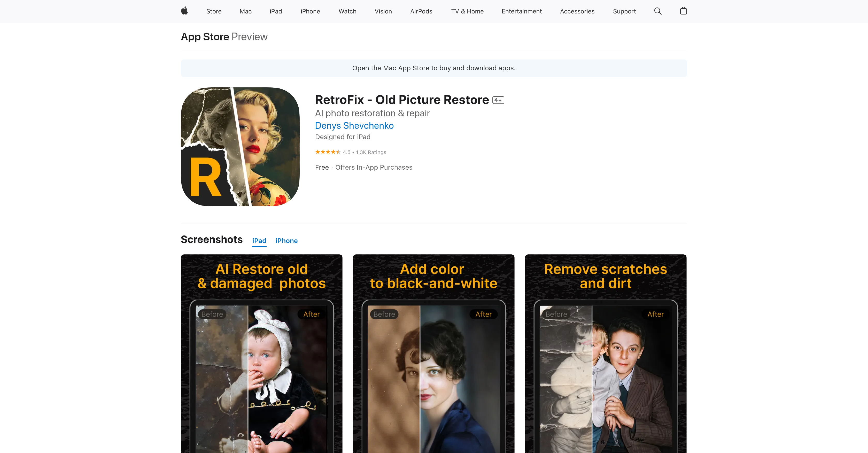Navigate to Entertainment

(x=521, y=11)
